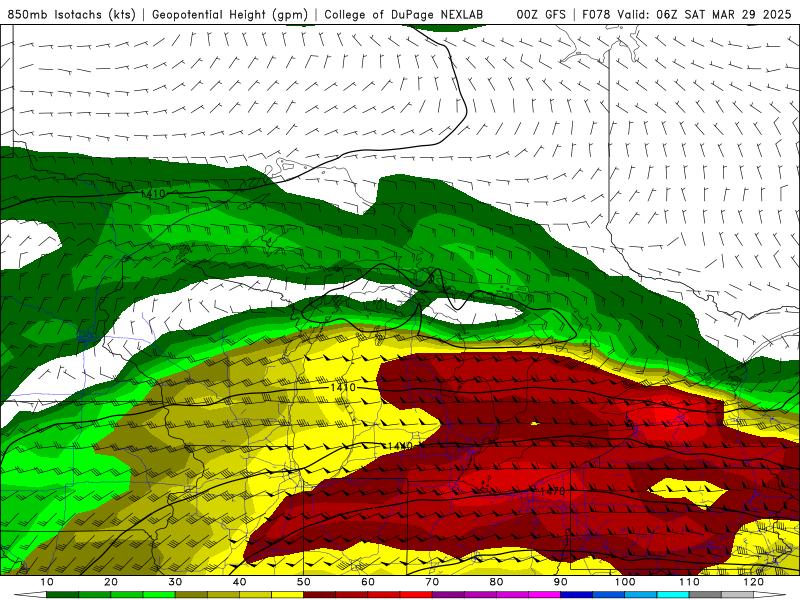This screenshot has width=800, height=600.
Task: Click the colorbar label '40'
Action: (239, 582)
